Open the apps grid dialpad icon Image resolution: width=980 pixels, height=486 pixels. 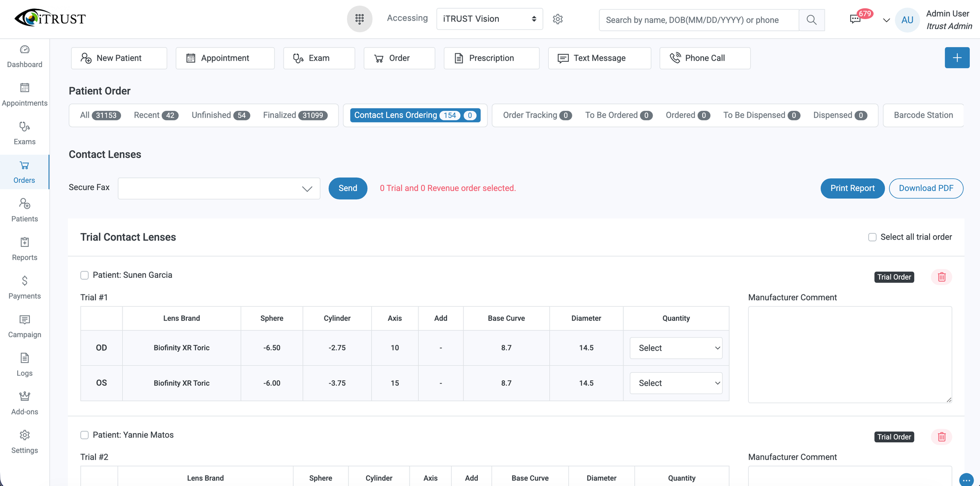point(359,19)
